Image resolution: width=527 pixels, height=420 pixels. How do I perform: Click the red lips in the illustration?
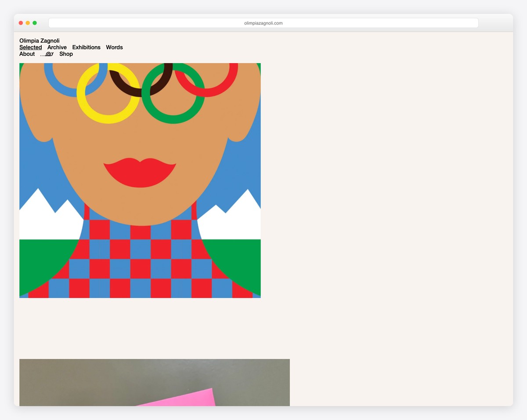(x=140, y=169)
